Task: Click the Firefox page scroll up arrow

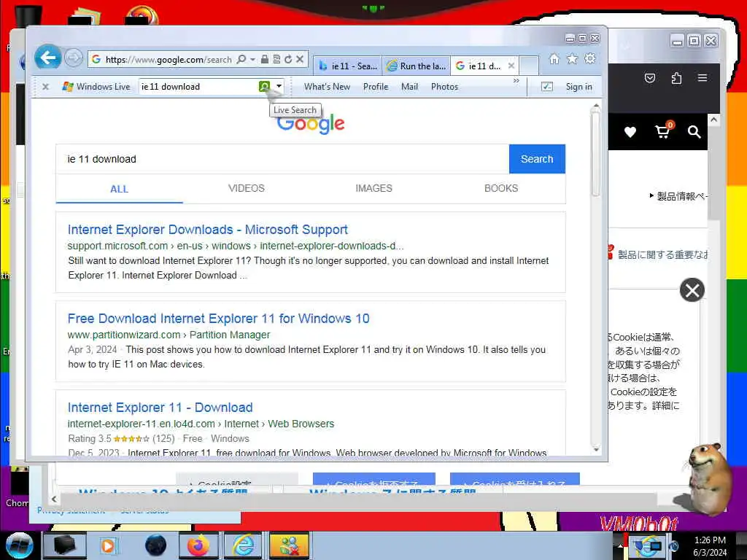Action: point(713,120)
